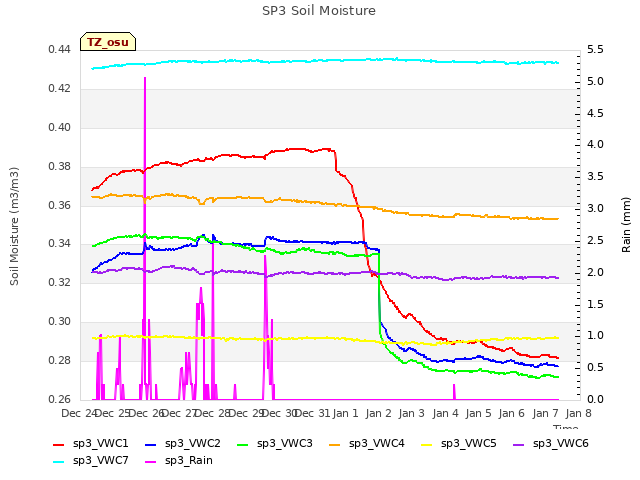Click the 0.5 rain axis value
Viewport: 640px width, 480px height.
pyautogui.click(x=595, y=367)
